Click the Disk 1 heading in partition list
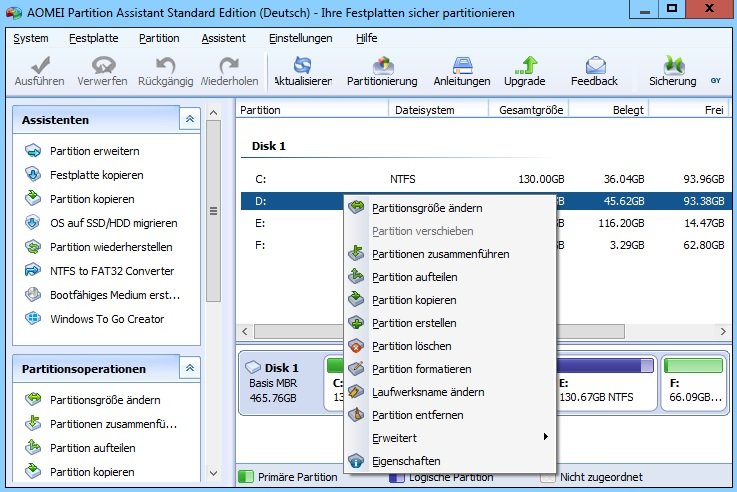Screen dimensions: 737x492 [268, 146]
